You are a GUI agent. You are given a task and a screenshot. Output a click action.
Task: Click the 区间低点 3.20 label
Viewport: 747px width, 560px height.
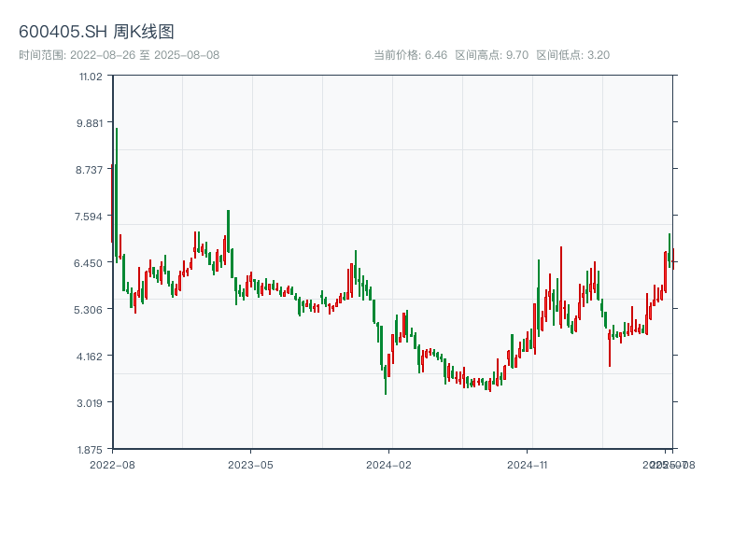click(x=572, y=55)
